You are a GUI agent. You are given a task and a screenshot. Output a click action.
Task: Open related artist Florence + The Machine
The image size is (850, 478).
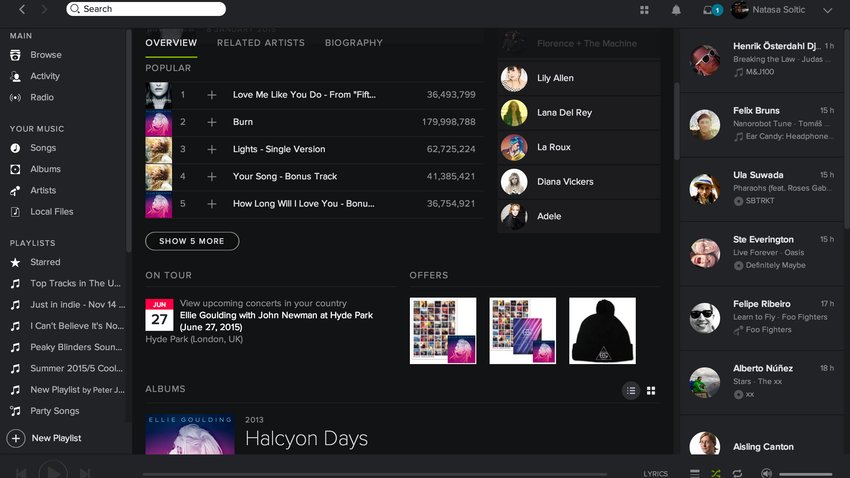point(578,43)
